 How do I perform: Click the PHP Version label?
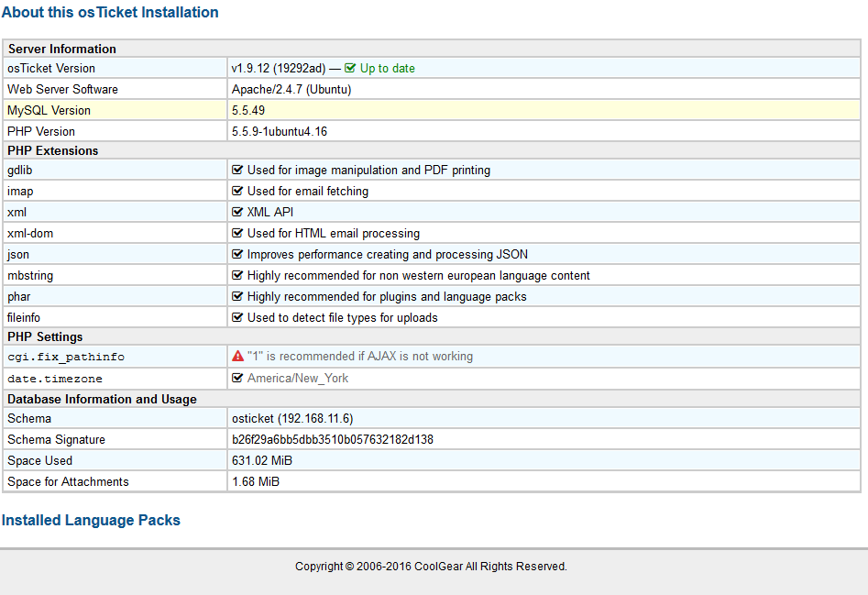(x=41, y=131)
